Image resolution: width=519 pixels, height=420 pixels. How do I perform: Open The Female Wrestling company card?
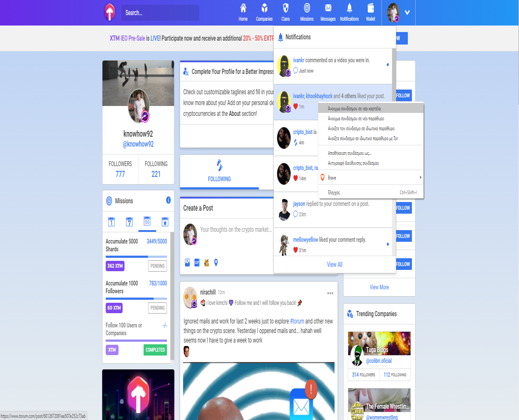[x=379, y=404]
